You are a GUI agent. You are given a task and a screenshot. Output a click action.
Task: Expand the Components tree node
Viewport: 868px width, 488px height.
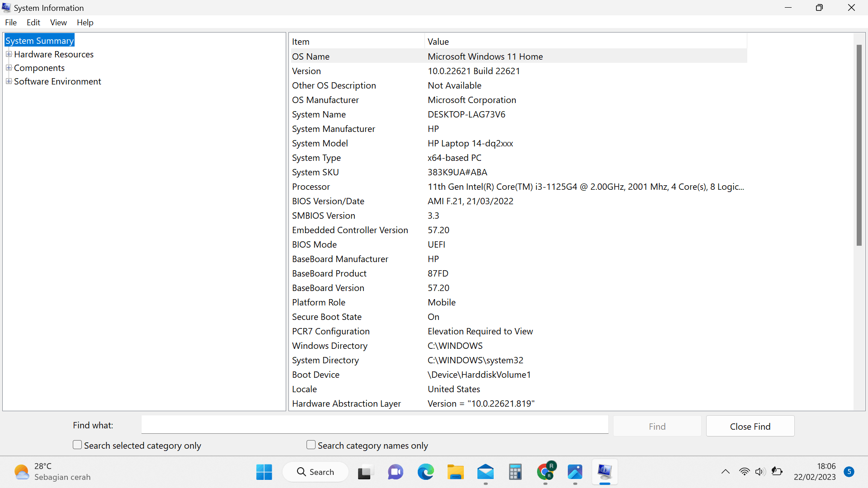9,68
